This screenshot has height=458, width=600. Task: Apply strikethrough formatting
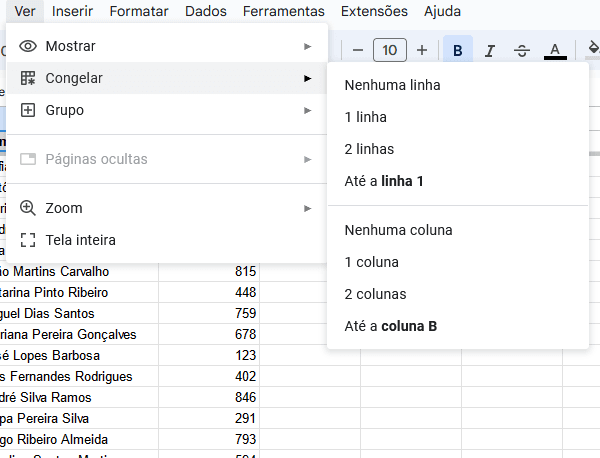[x=522, y=50]
